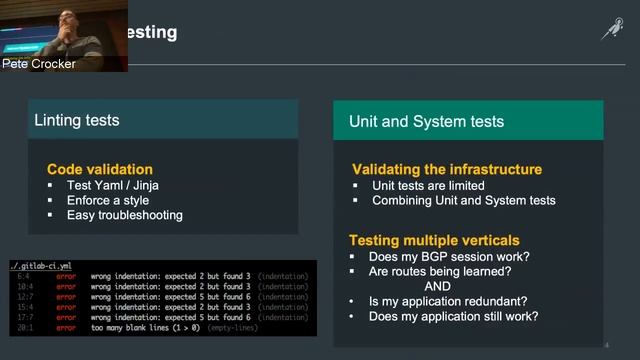Click 'Validating the infrastructure' heading

click(447, 169)
